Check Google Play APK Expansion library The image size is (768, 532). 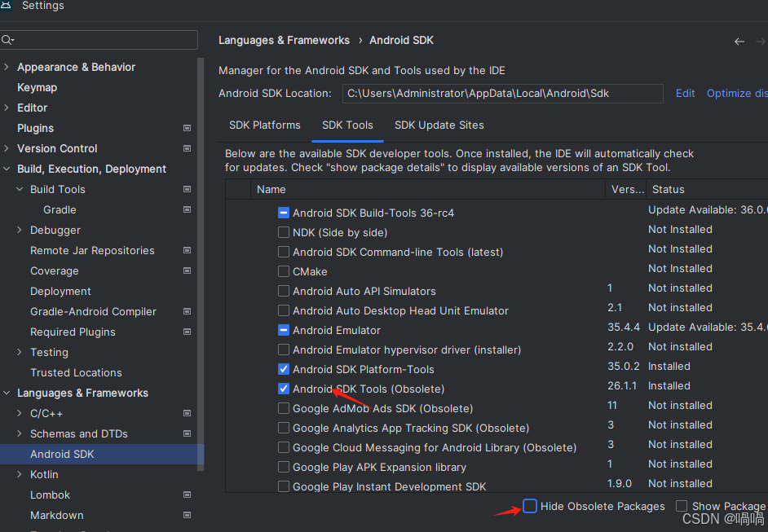(x=284, y=468)
